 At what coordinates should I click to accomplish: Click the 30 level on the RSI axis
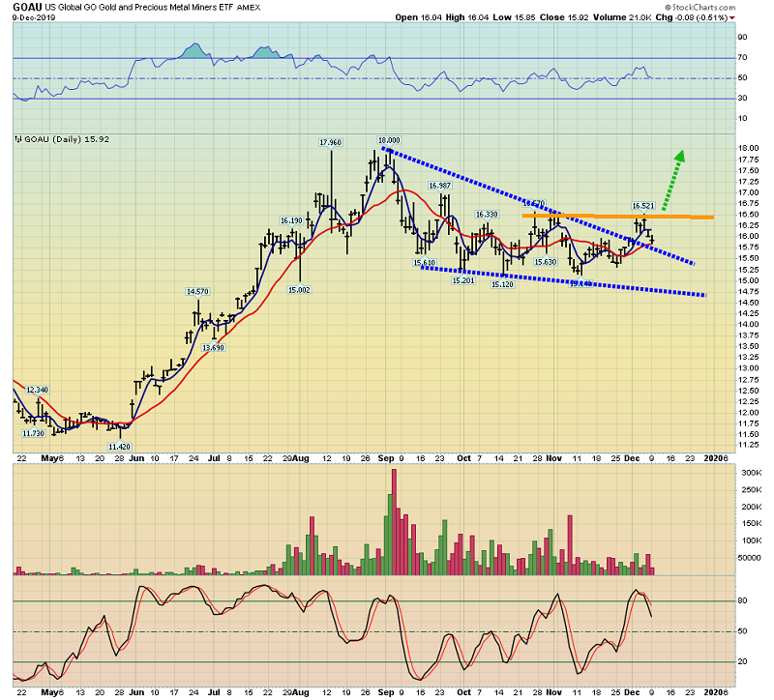pyautogui.click(x=742, y=98)
